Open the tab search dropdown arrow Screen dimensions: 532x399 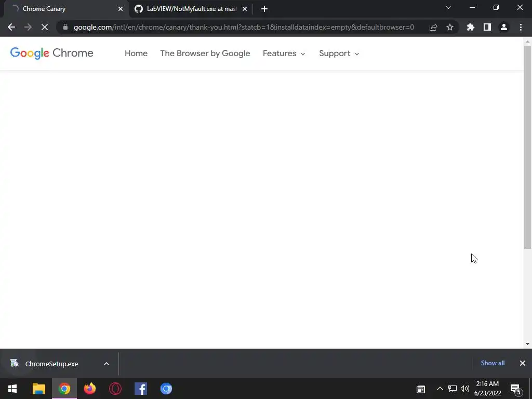point(448,7)
